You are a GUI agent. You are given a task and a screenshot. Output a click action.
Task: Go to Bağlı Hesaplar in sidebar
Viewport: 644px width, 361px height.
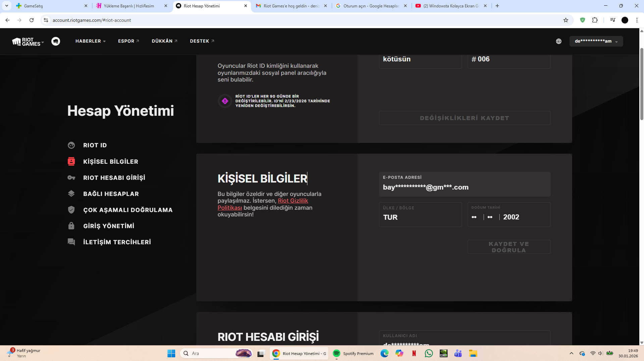tap(111, 194)
